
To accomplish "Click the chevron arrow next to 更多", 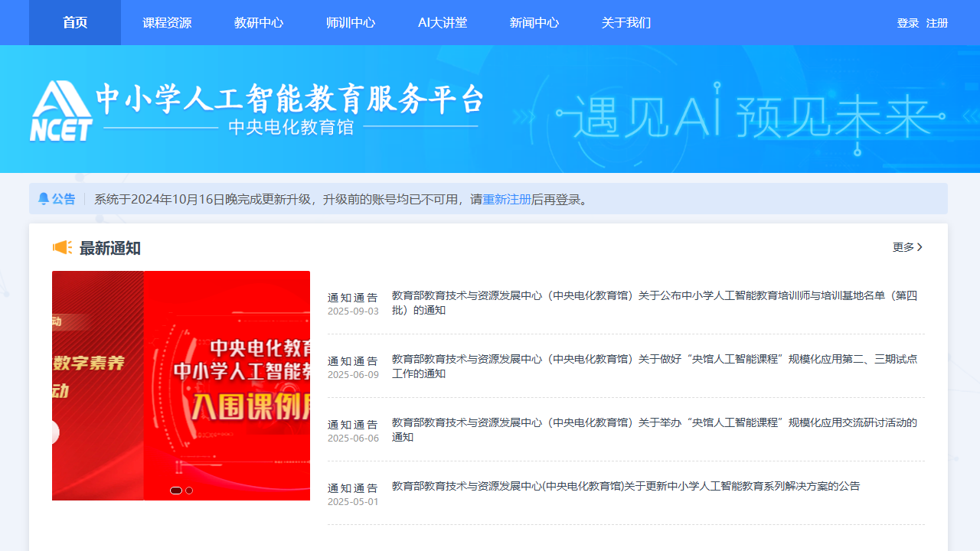I will click(920, 247).
